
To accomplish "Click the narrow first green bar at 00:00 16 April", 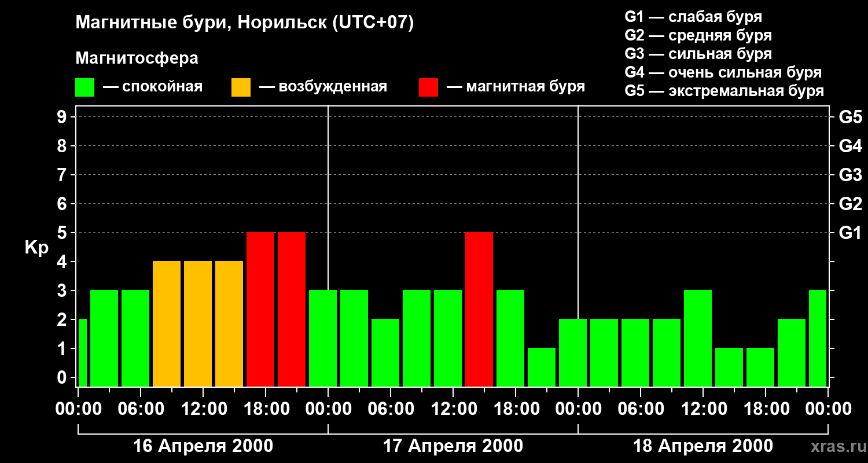I will [82, 352].
